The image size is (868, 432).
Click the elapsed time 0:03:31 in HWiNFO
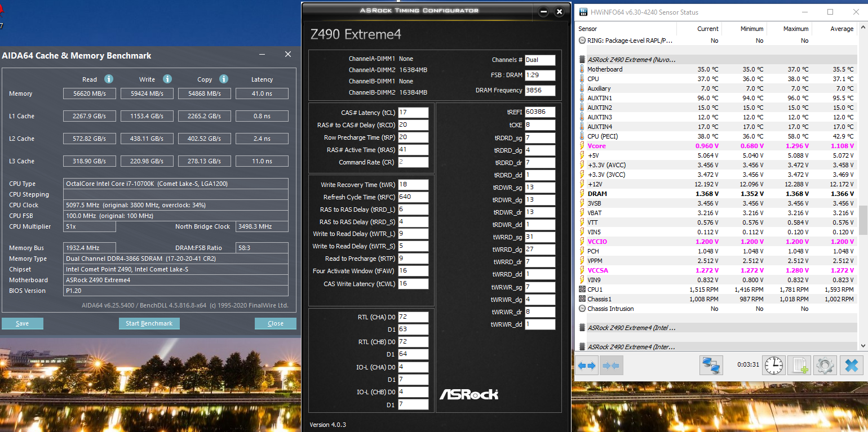click(x=748, y=364)
